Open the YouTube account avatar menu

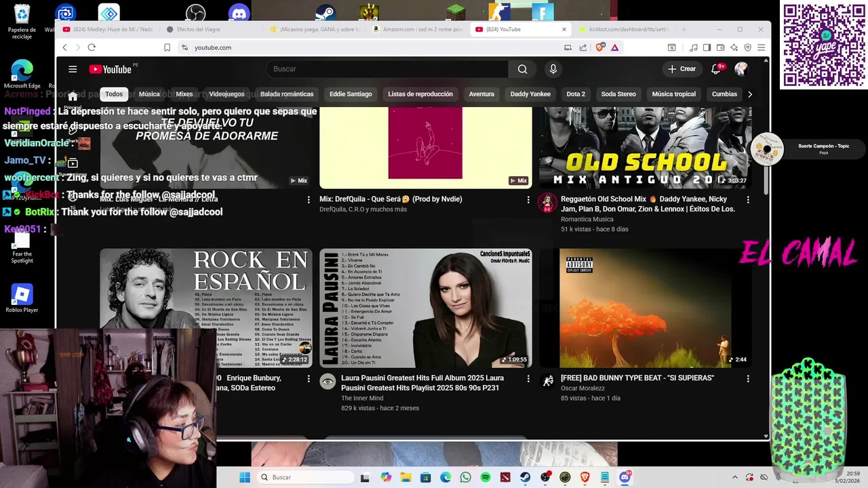pos(741,69)
